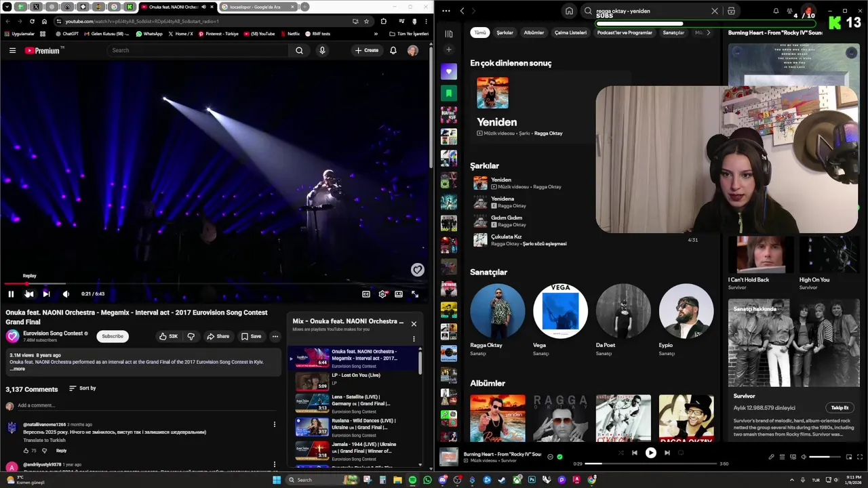Mute the YouTube player volume
The height and width of the screenshot is (488, 868).
66,294
